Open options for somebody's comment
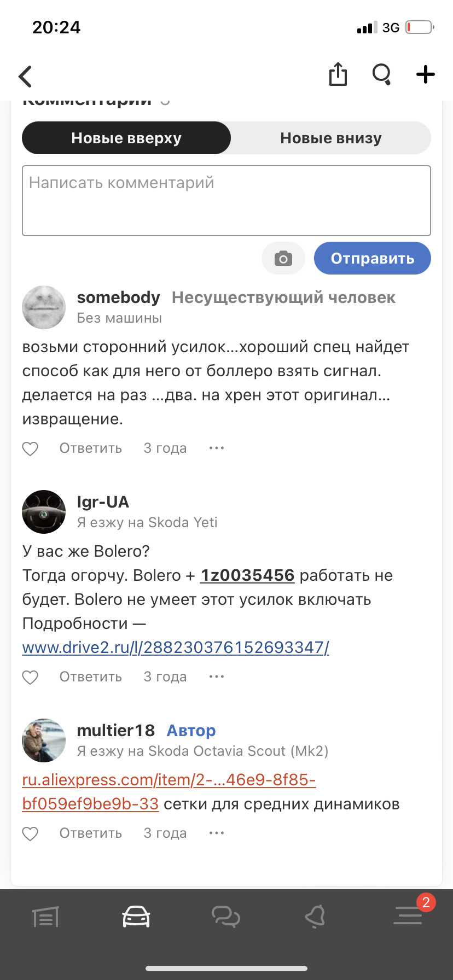This screenshot has height=980, width=453. click(216, 448)
